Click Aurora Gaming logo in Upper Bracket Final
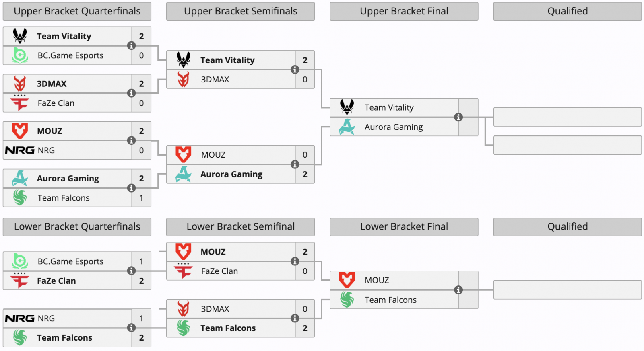The height and width of the screenshot is (351, 644). 347,127
